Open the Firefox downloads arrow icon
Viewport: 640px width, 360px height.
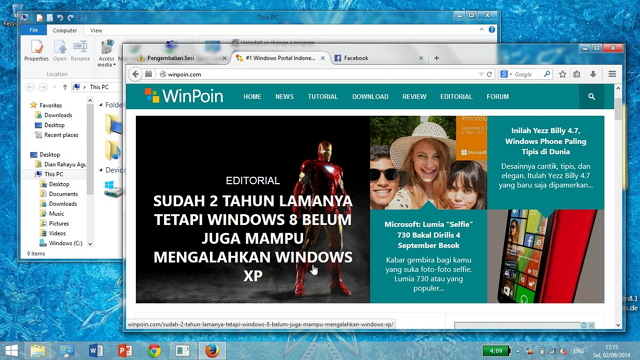tap(593, 74)
